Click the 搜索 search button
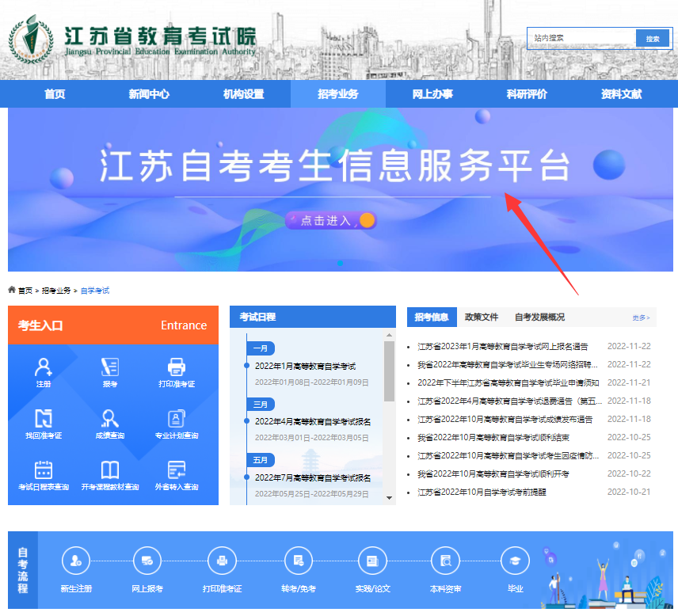 (653, 39)
